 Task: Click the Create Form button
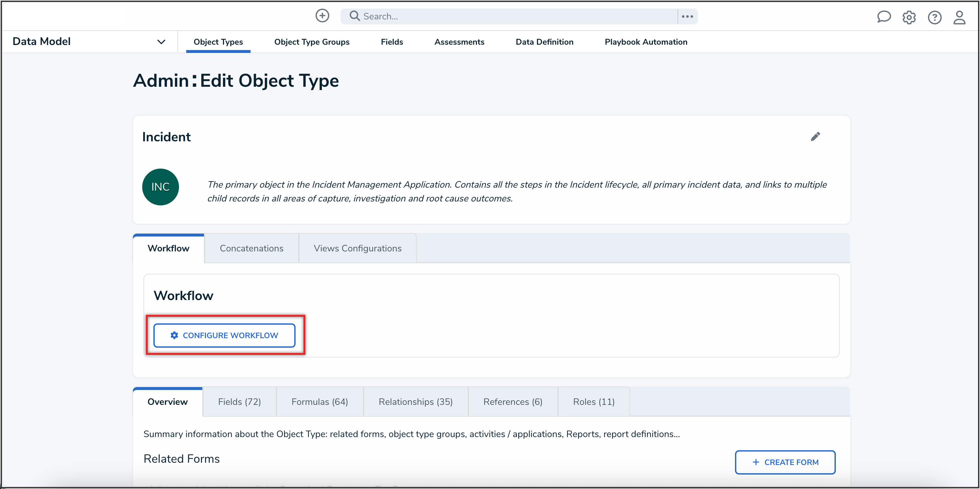785,462
